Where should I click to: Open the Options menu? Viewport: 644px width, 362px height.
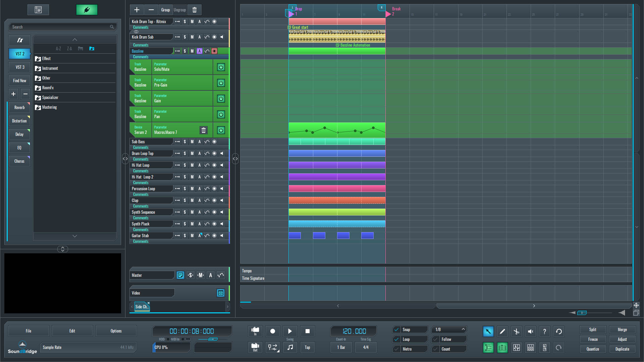tap(116, 331)
